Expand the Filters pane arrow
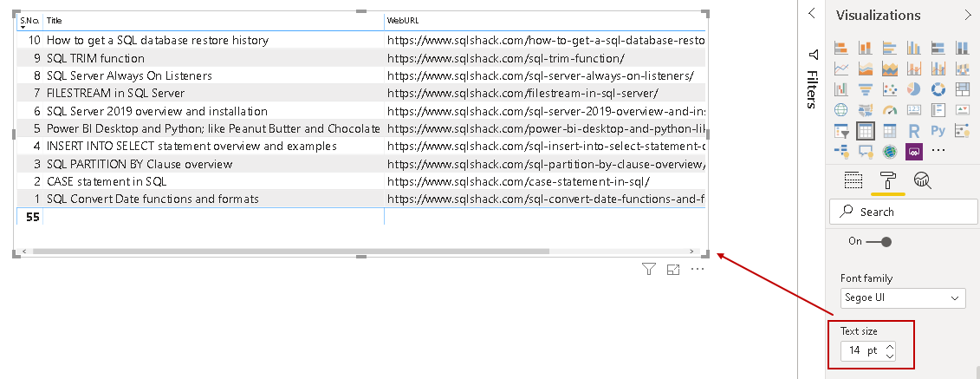 pos(812,13)
